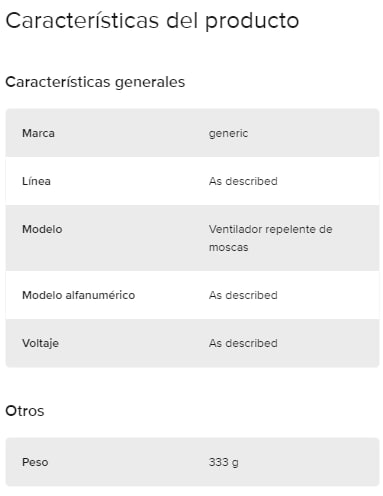Click the Peso label
This screenshot has width=383, height=496.
click(x=35, y=462)
